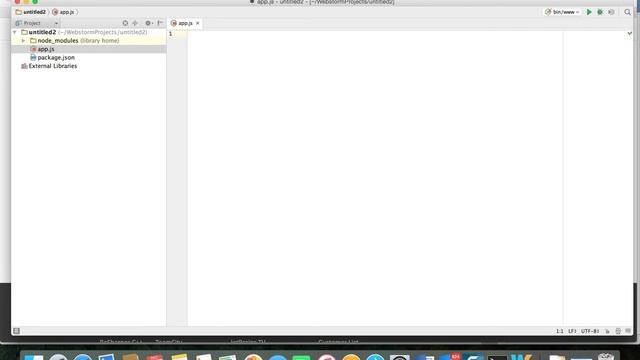This screenshot has height=360, width=640.
Task: Open Terminal from the Dock
Action: [x=497, y=357]
